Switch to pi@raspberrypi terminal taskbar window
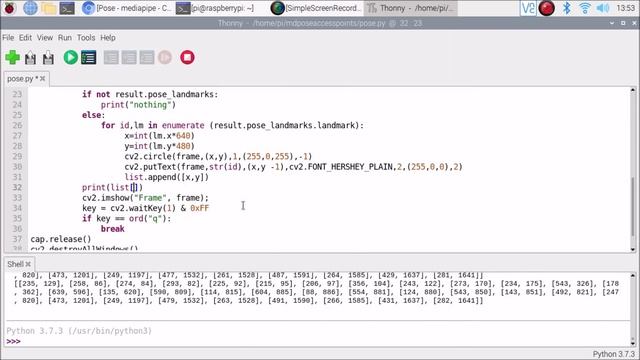The width and height of the screenshot is (640, 360). pos(215,8)
